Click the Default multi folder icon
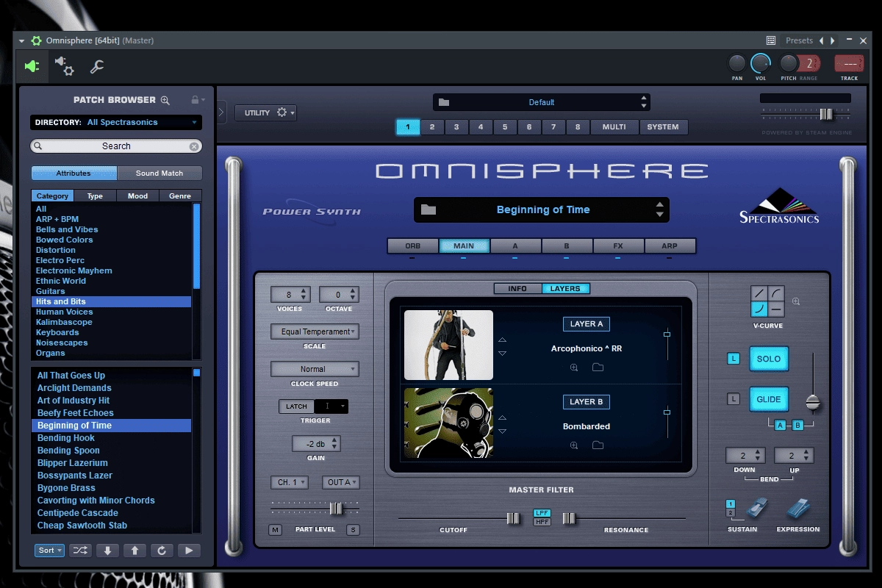This screenshot has width=882, height=588. tap(443, 102)
